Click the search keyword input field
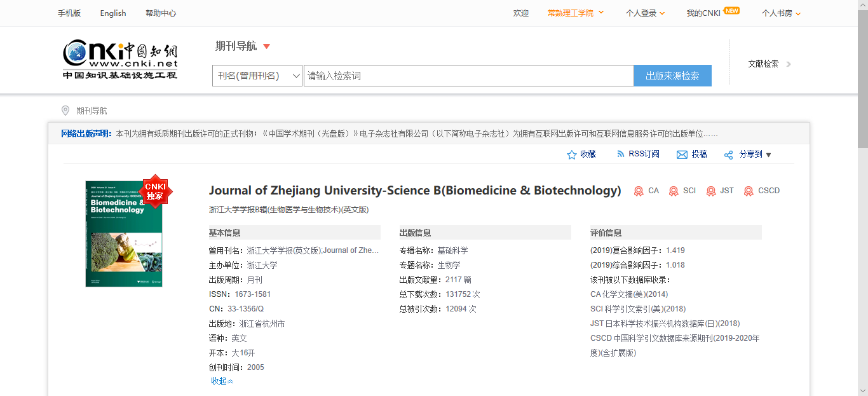 (468, 76)
